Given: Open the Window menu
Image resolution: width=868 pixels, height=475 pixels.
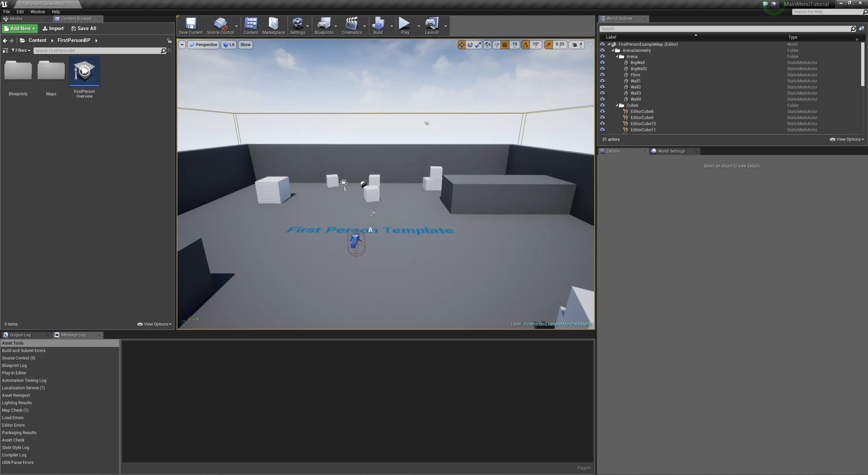Looking at the screenshot, I should [37, 12].
